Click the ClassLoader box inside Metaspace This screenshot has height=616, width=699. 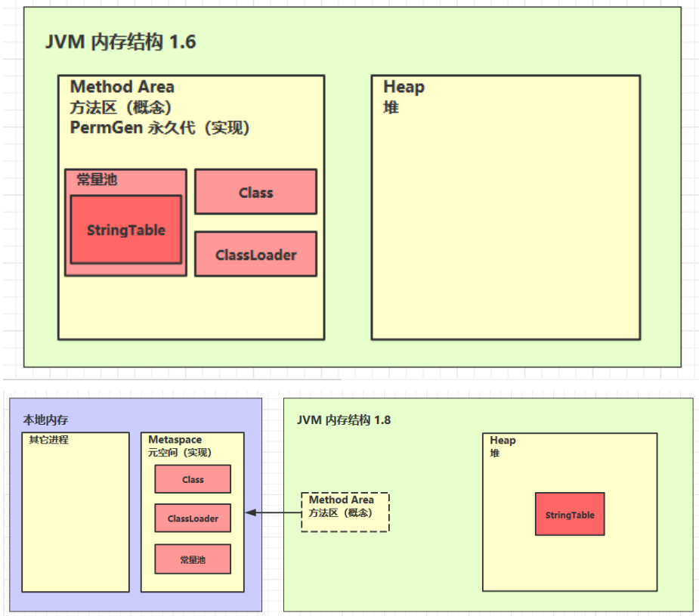click(x=193, y=518)
